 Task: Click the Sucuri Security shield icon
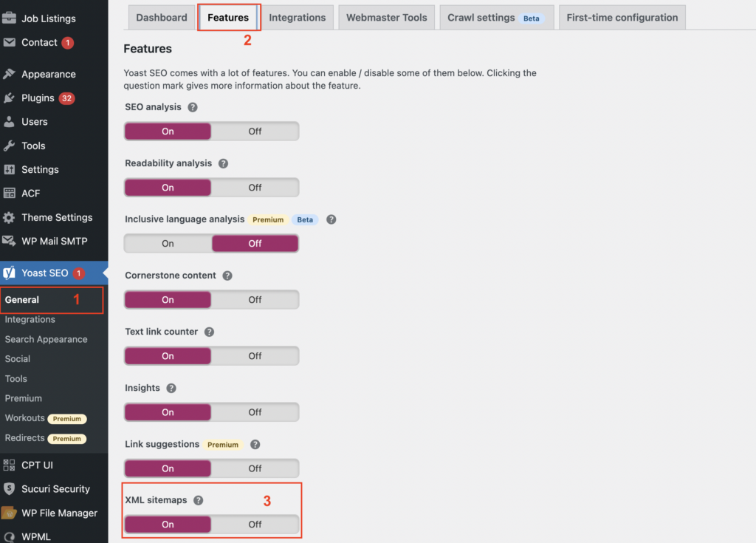[10, 489]
